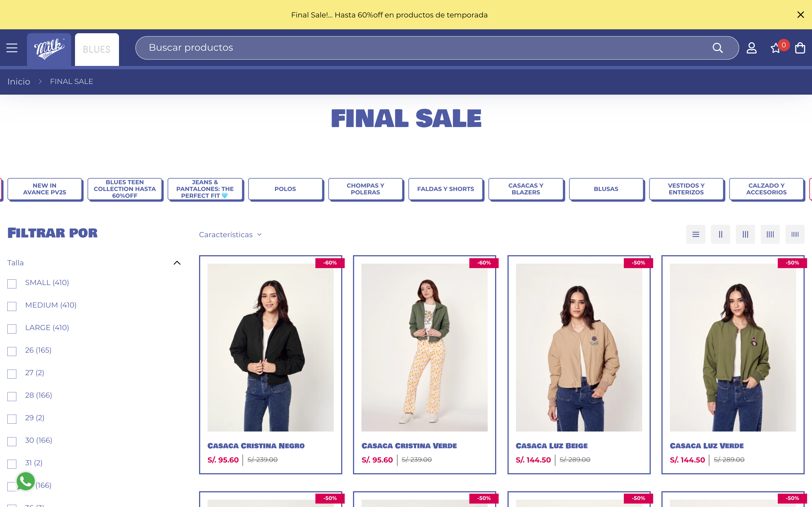Go to the POLOS category
The width and height of the screenshot is (812, 507).
click(285, 189)
